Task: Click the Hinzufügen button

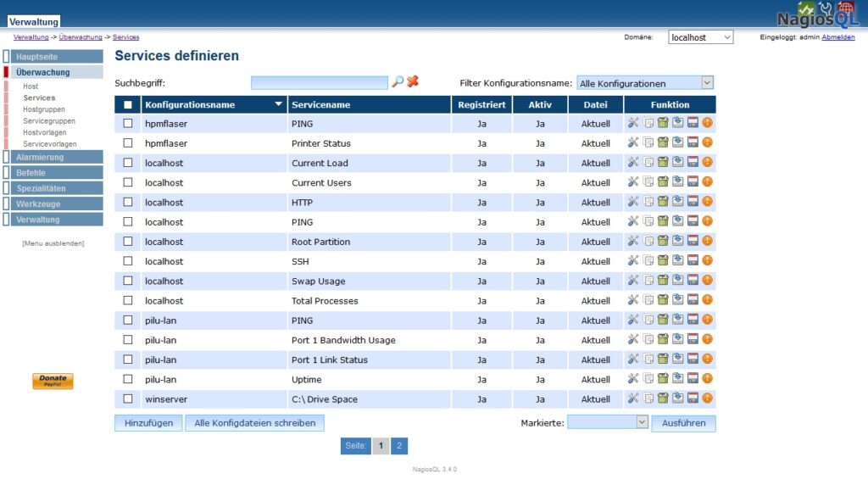Action: pos(147,423)
